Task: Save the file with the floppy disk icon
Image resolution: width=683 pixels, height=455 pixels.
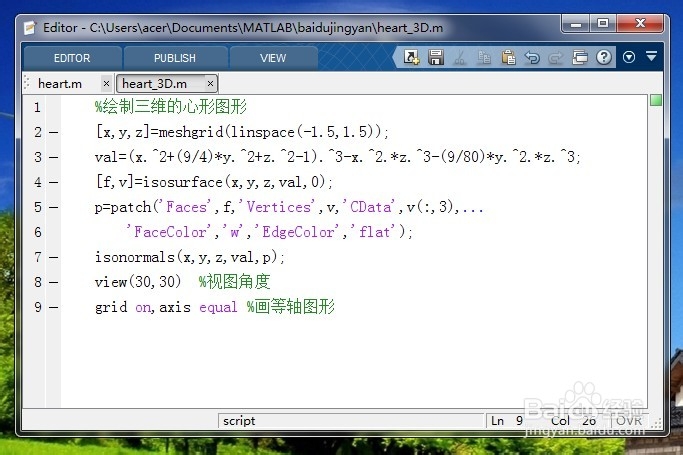Action: (x=436, y=57)
